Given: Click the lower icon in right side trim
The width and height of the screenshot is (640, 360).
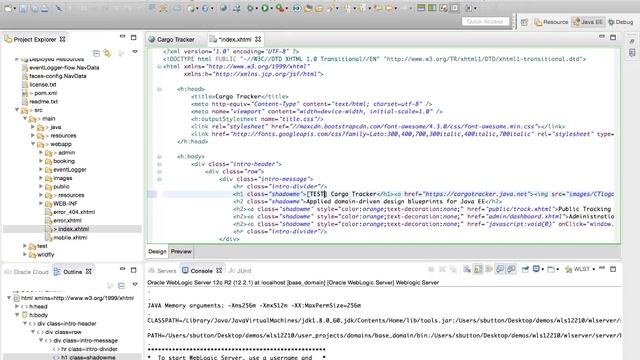Looking at the screenshot, I should tap(632, 53).
